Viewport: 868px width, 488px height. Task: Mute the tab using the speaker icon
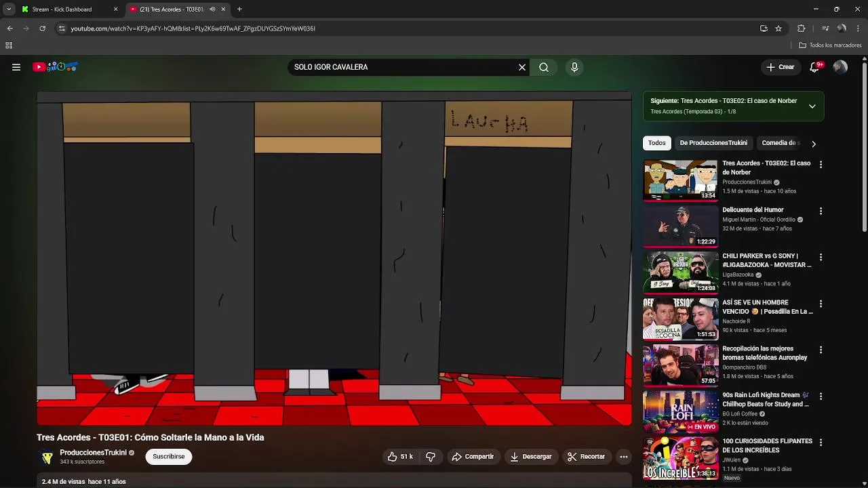pyautogui.click(x=212, y=9)
